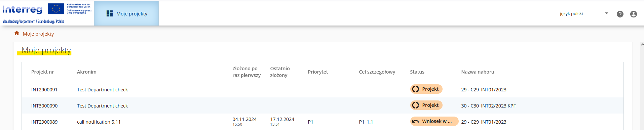The image size is (644, 130).
Task: Click the help question mark icon
Action: click(x=620, y=14)
